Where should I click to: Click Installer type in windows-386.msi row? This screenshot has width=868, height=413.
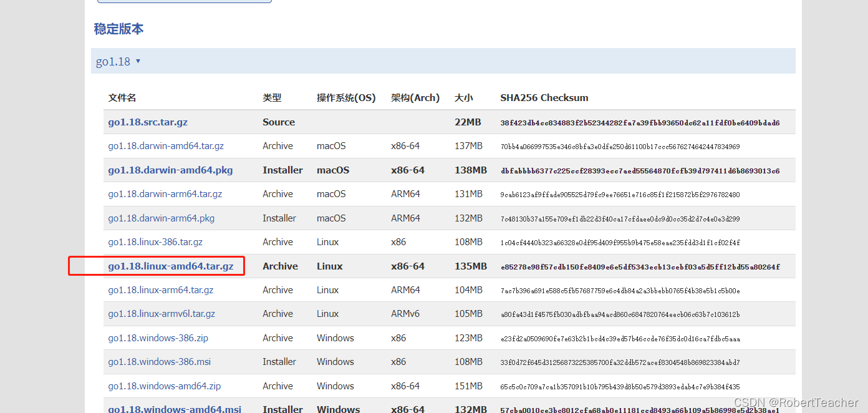279,362
